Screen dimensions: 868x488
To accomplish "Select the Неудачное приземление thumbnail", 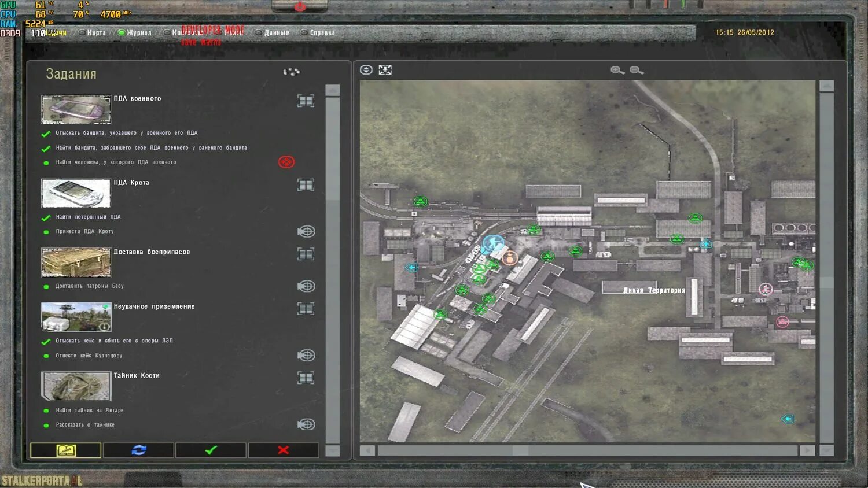I will click(76, 317).
